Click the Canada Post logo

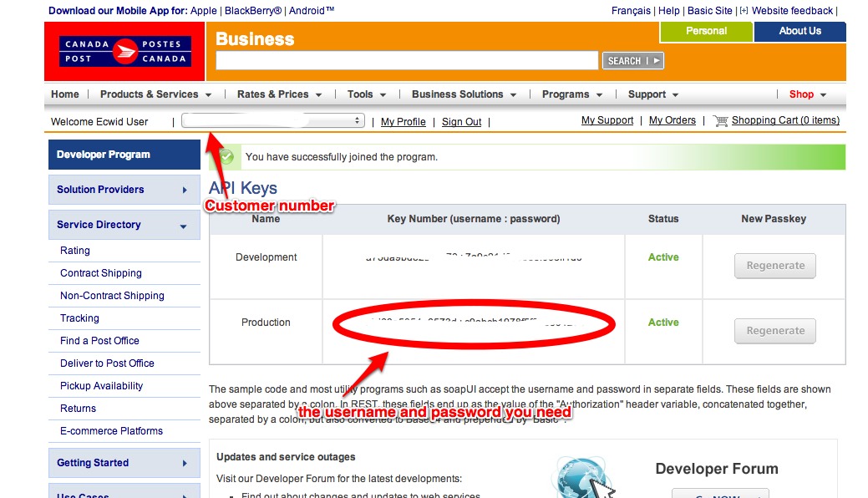(x=125, y=52)
